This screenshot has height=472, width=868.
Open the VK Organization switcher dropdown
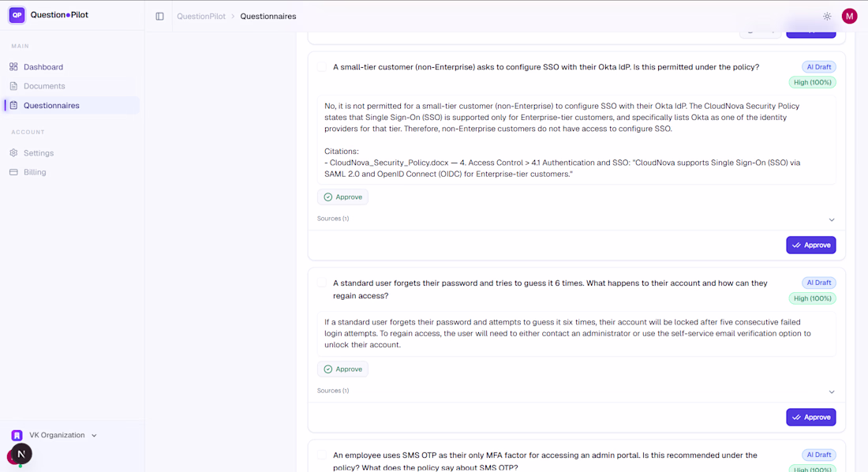54,436
